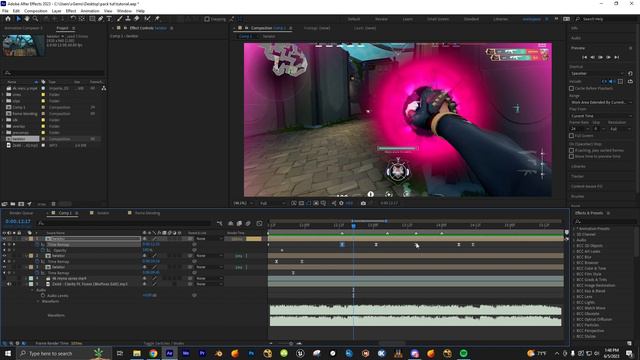Select the Pen tool
Image resolution: width=640 pixels, height=360 pixels.
[x=100, y=19]
